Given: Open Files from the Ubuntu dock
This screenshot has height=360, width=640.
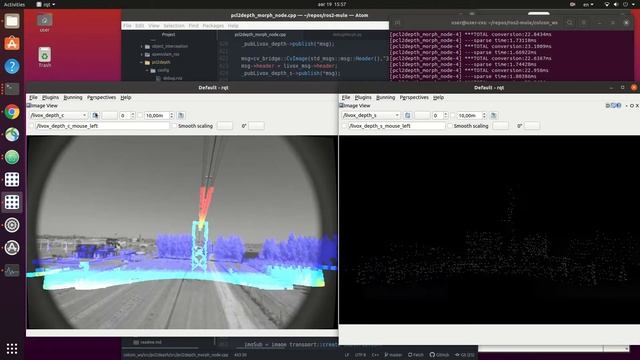Looking at the screenshot, I should click(12, 21).
